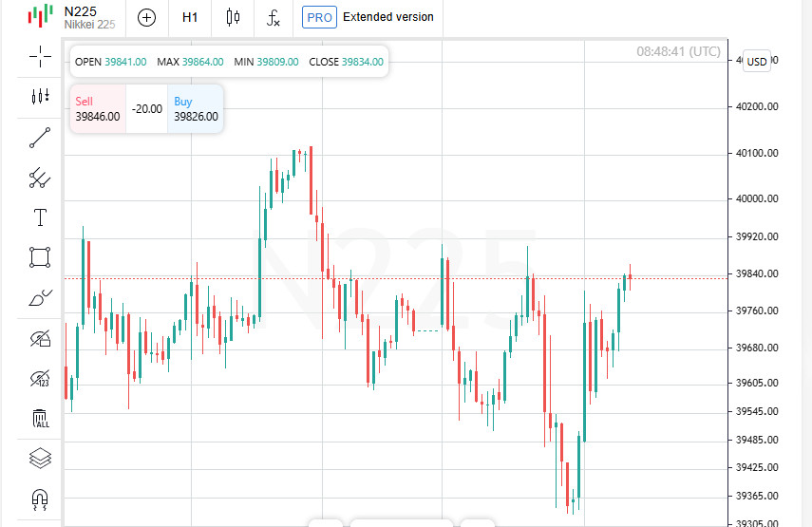Open the fx indicators menu
This screenshot has width=812, height=527.
point(274,17)
